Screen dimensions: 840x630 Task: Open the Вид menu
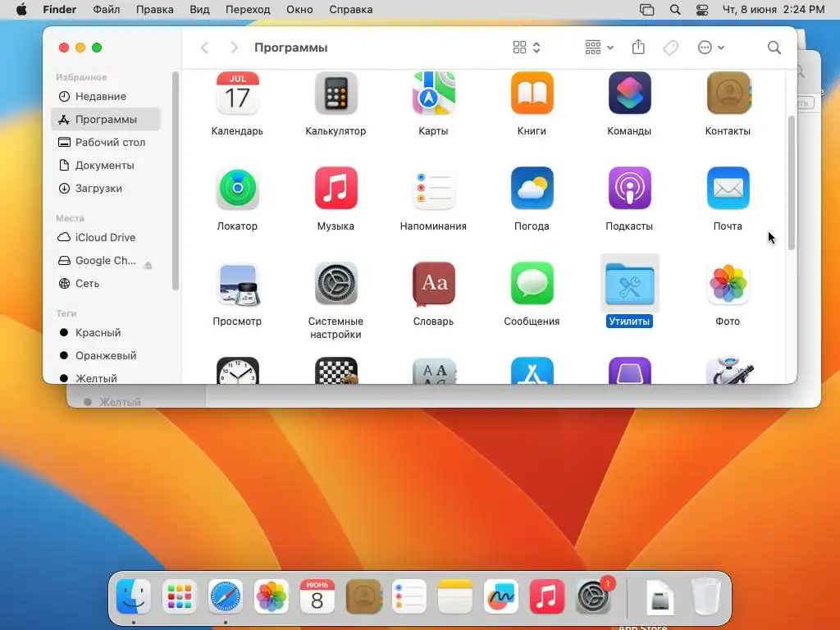tap(199, 10)
